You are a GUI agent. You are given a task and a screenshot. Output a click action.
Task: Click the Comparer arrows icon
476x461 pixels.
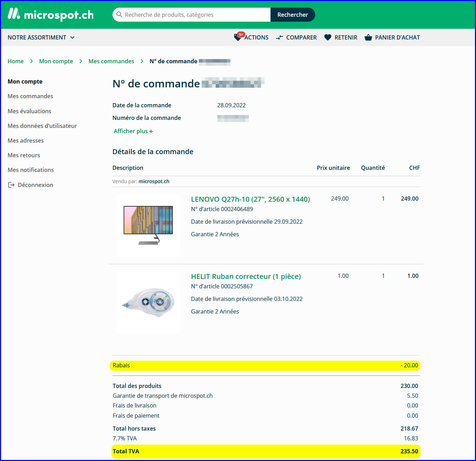coord(280,37)
